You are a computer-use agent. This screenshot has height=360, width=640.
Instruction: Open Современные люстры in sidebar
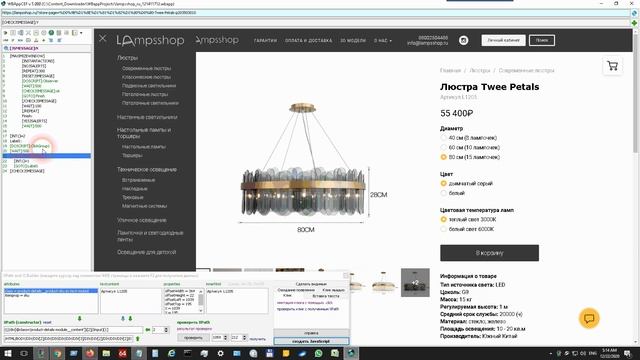[x=147, y=68]
